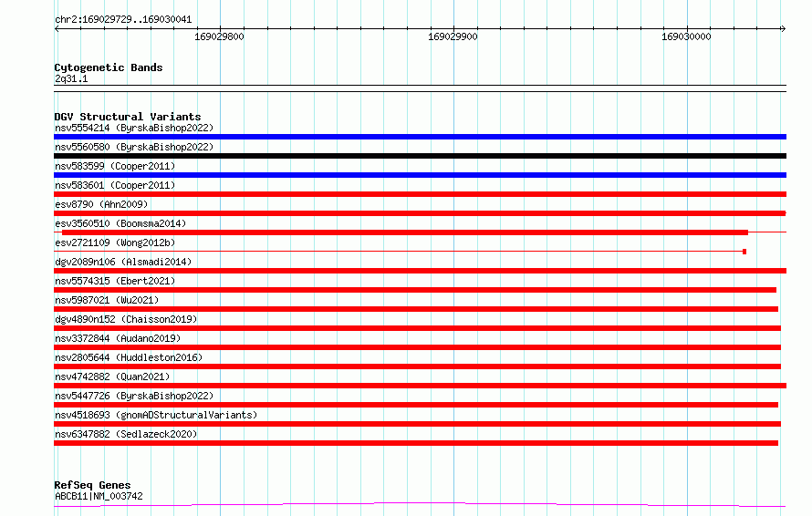Select the red bar under nsv6347882

(416, 443)
